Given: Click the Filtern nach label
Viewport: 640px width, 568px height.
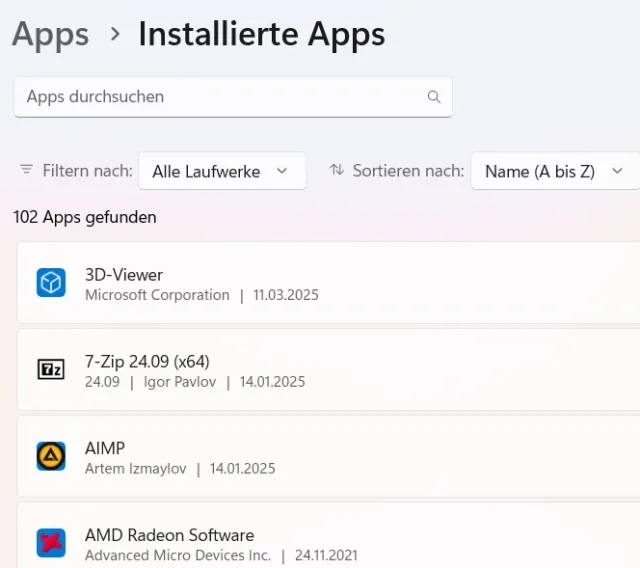Looking at the screenshot, I should pyautogui.click(x=88, y=171).
